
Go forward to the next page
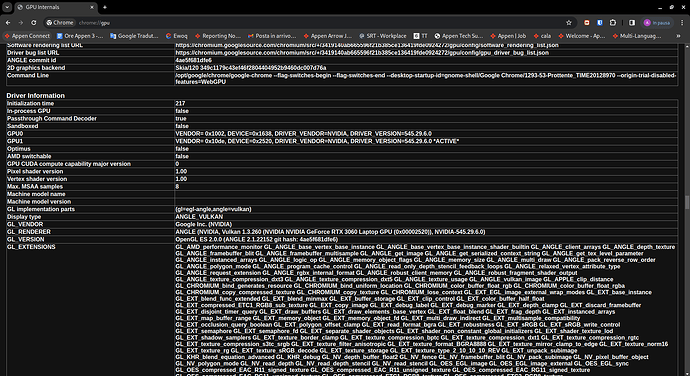(21, 22)
